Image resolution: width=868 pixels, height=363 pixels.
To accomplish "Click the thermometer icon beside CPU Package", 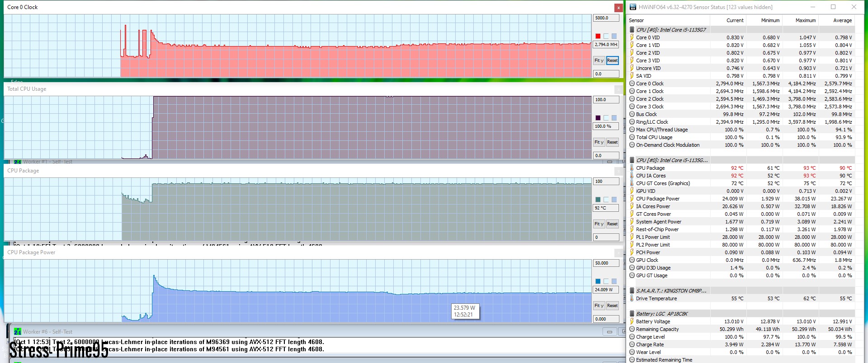I will (x=632, y=168).
